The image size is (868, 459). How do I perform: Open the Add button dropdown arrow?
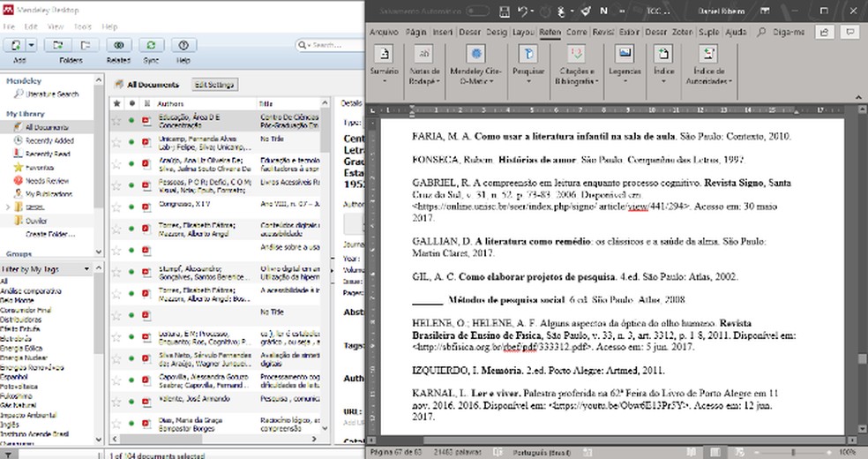(32, 45)
